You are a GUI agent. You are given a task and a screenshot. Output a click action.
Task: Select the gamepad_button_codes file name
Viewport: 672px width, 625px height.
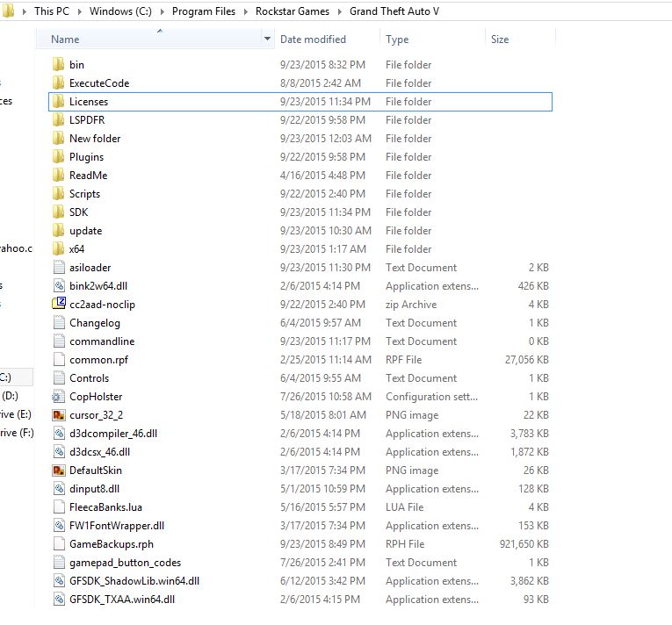click(x=125, y=562)
